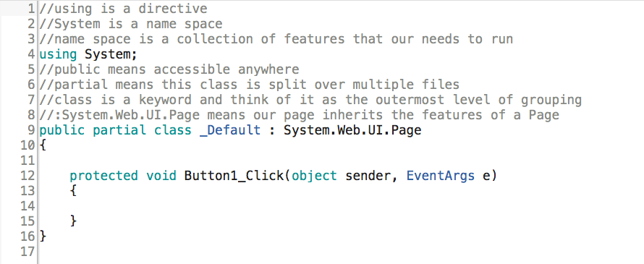Click the word 'System;' on line 4
644x264 pixels.
coord(111,54)
